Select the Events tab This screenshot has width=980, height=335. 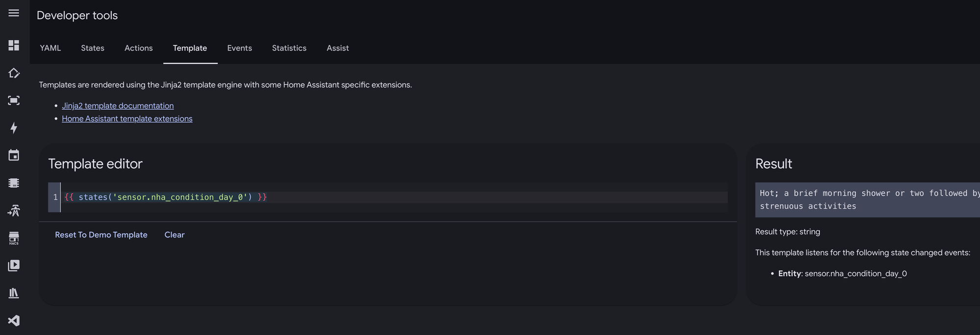click(240, 48)
